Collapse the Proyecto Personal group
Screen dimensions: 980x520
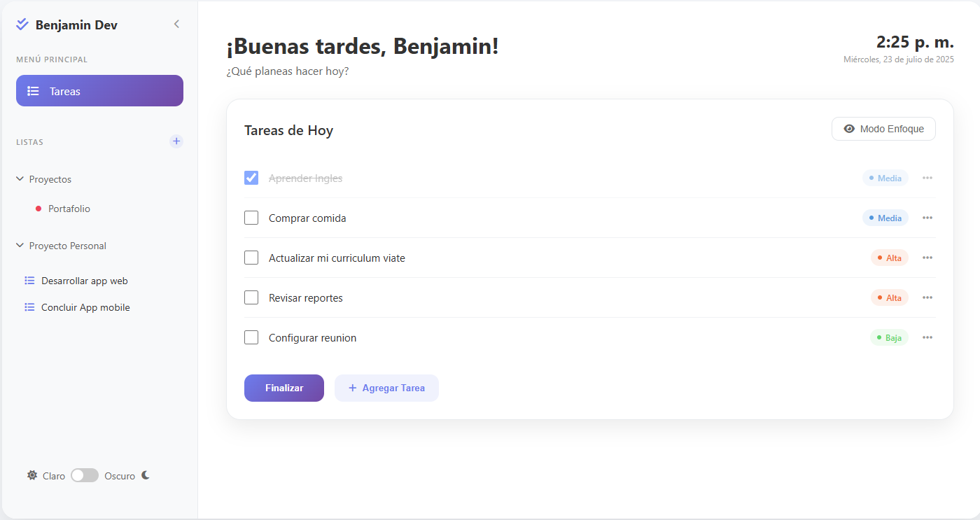[20, 246]
